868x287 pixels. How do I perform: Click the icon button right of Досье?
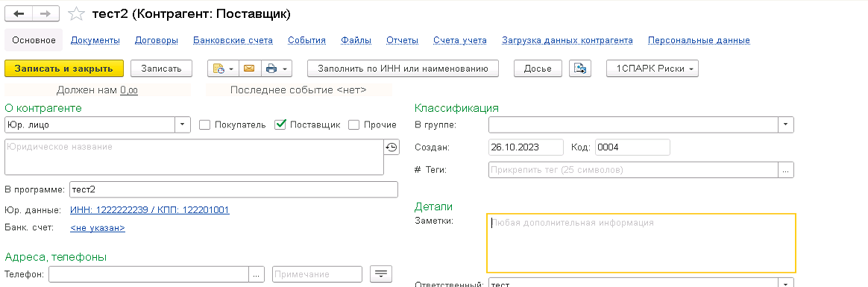pos(580,69)
